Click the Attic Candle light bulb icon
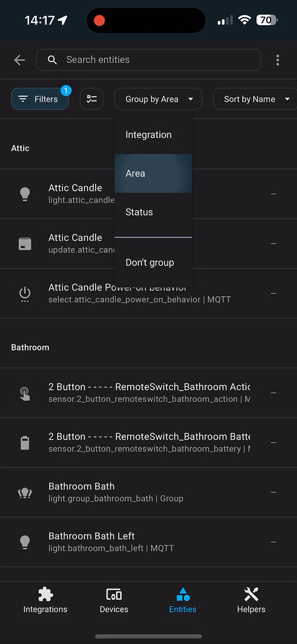Image resolution: width=297 pixels, height=644 pixels. (25, 194)
